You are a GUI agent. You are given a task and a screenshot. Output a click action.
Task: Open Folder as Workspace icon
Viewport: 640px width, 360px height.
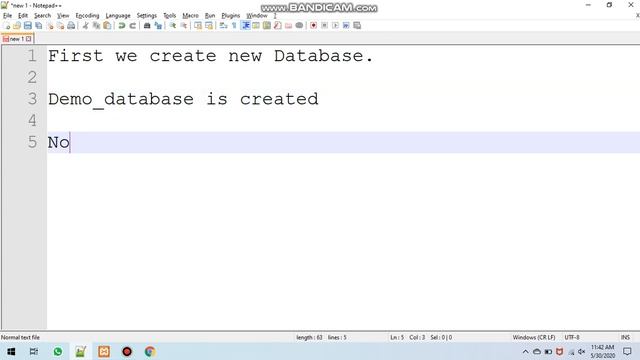point(289,26)
